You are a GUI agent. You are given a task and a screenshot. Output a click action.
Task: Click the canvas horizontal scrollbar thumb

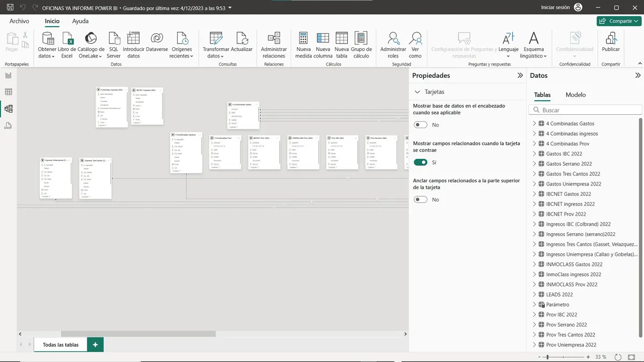pos(138,334)
